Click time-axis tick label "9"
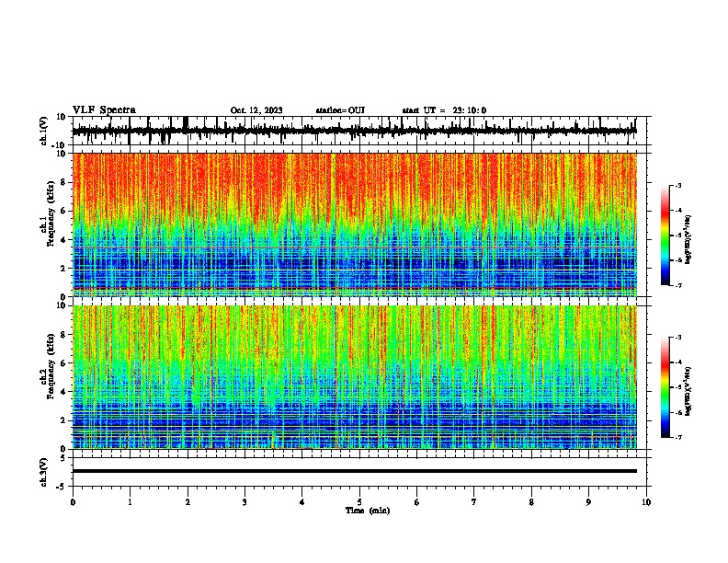Image resolution: width=728 pixels, height=563 pixels. 588,502
